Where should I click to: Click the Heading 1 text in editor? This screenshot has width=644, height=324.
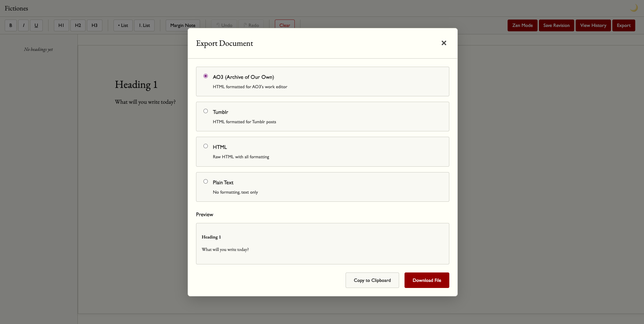click(136, 85)
